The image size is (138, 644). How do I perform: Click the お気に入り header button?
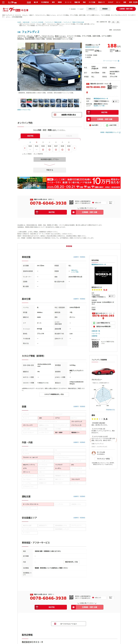click(92, 9)
